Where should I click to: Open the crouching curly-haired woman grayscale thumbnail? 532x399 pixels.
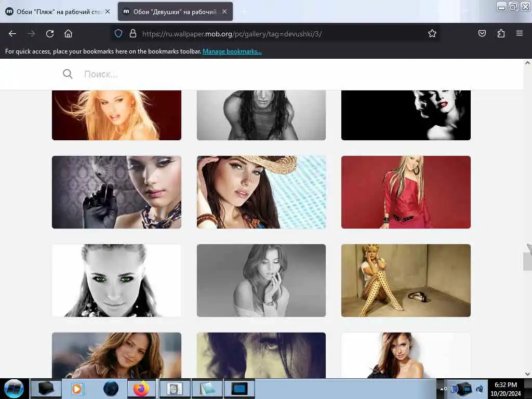pyautogui.click(x=261, y=115)
